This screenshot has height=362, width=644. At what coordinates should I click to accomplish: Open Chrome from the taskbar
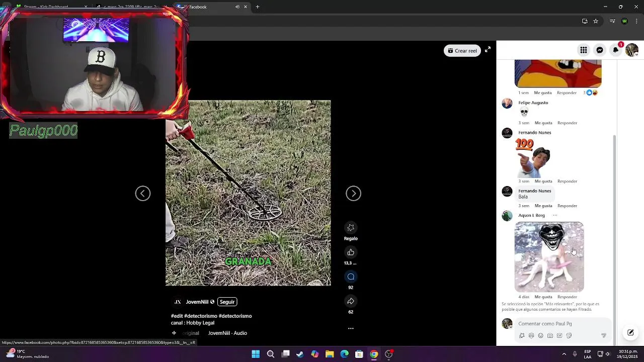coord(374,354)
